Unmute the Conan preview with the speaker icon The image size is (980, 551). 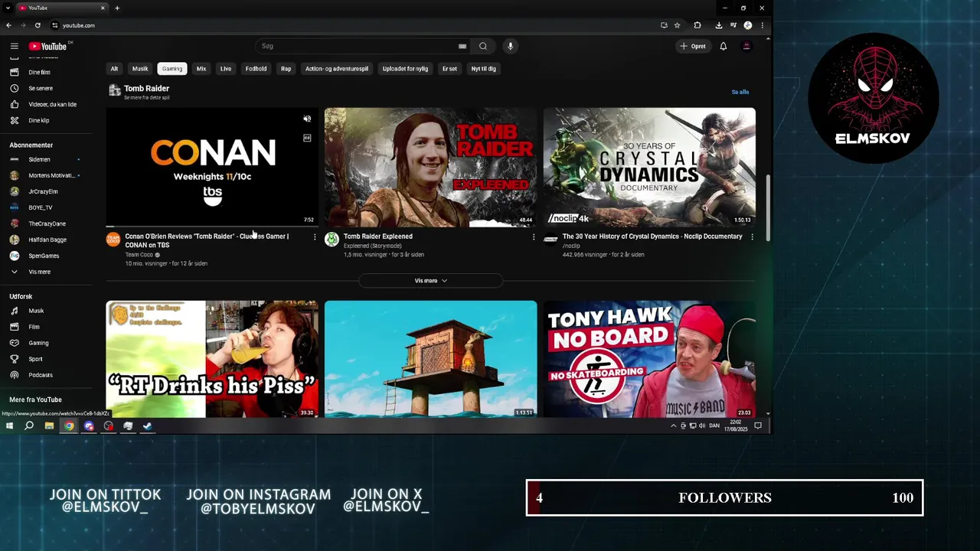[307, 119]
